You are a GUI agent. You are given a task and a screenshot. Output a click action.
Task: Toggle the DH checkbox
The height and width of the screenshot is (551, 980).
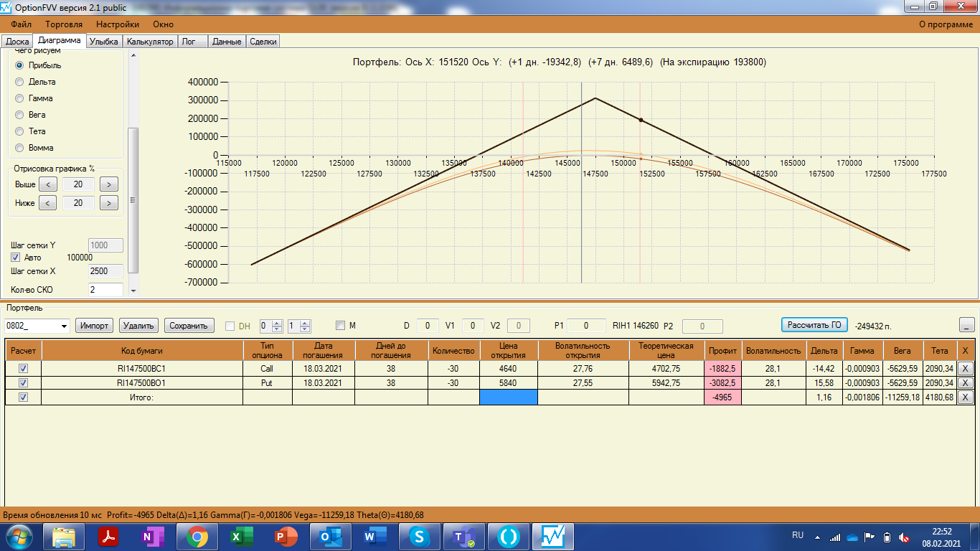click(x=230, y=326)
